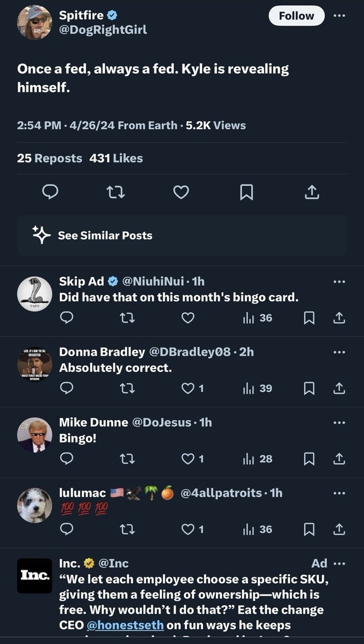This screenshot has width=364, height=644.
Task: Reply to Skip Ad's comment
Action: coord(67,318)
